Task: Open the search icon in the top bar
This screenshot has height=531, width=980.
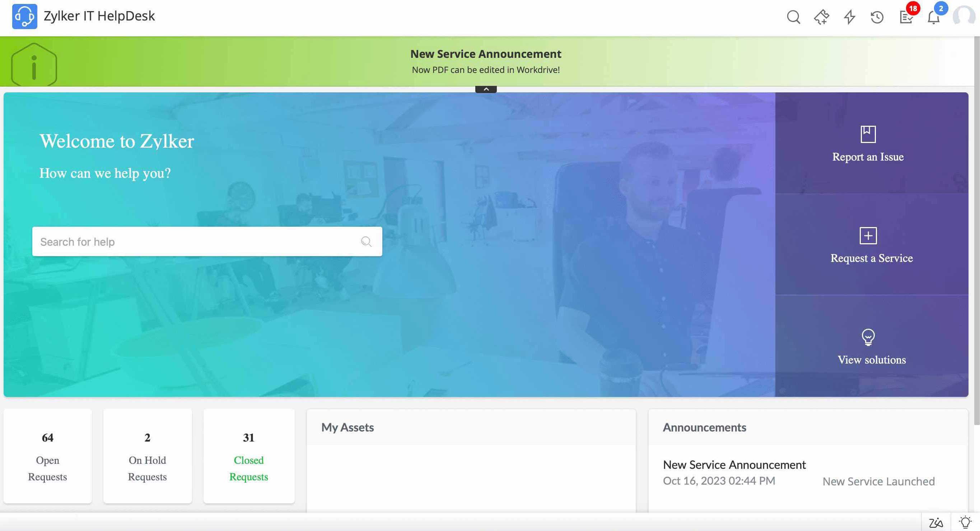Action: (794, 17)
